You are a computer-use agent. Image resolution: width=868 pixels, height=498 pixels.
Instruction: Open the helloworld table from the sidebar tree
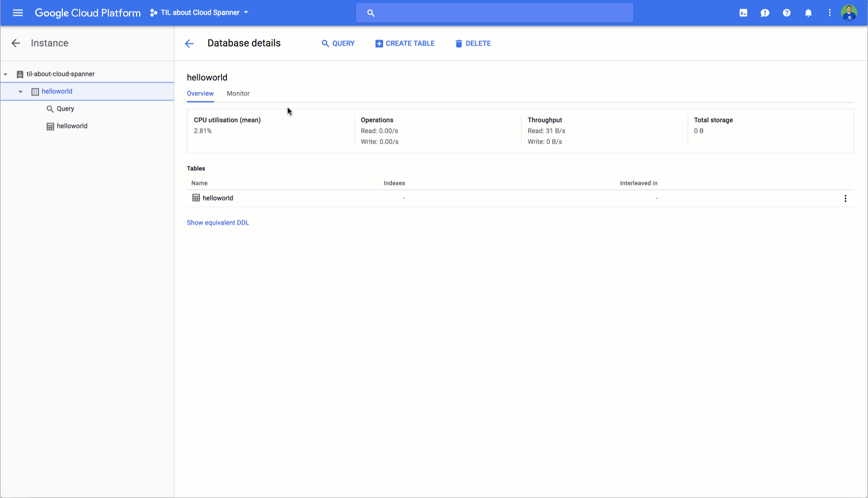(x=72, y=126)
